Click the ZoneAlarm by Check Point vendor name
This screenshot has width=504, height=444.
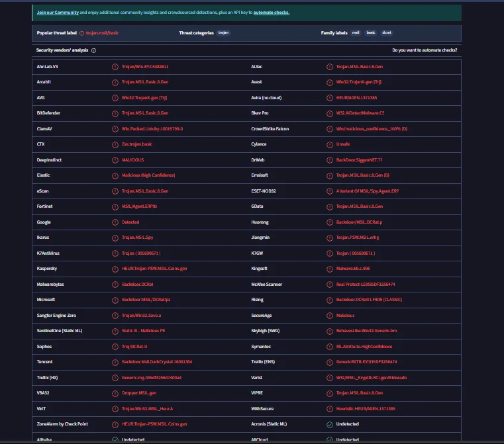(62, 424)
